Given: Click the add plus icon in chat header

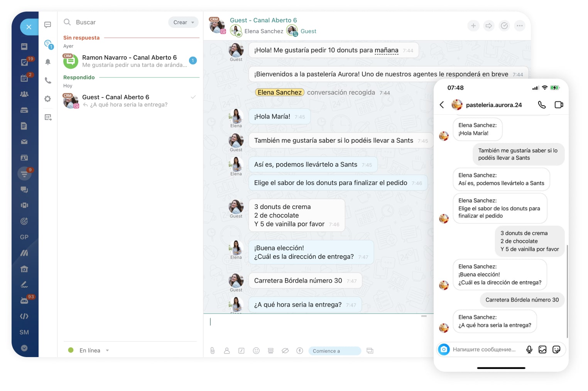Looking at the screenshot, I should pyautogui.click(x=473, y=26).
